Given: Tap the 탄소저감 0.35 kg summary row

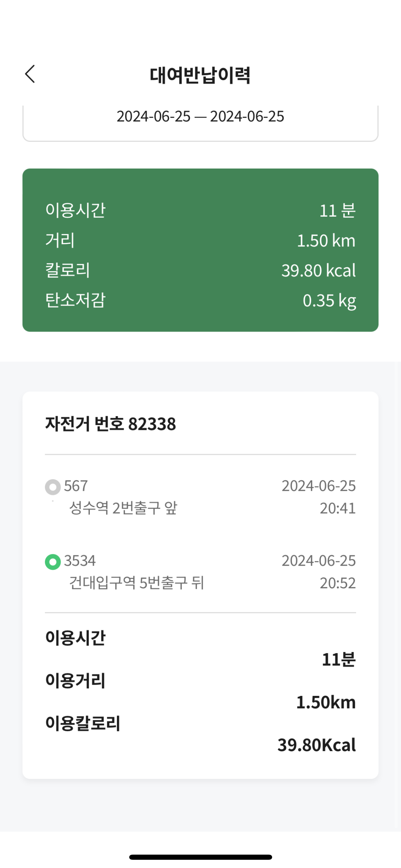Looking at the screenshot, I should (200, 300).
